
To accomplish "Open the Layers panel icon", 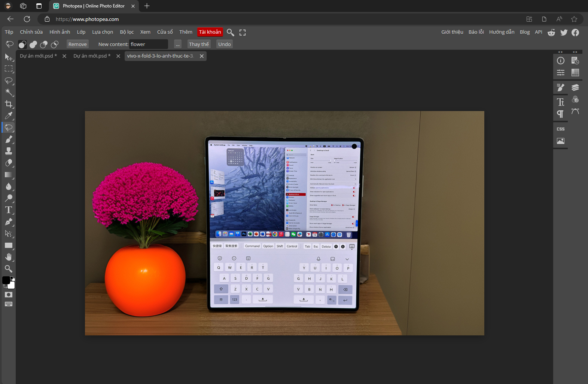I will click(575, 87).
